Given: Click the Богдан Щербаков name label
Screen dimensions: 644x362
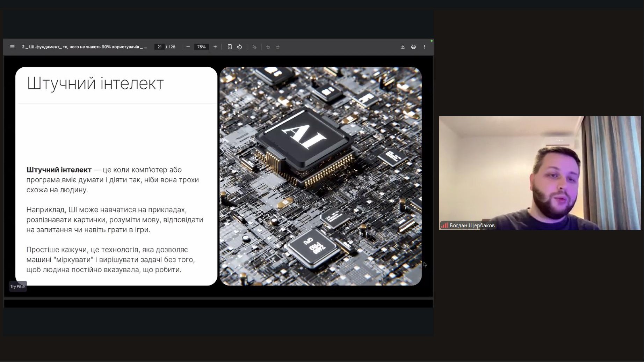Looking at the screenshot, I should point(472,226).
